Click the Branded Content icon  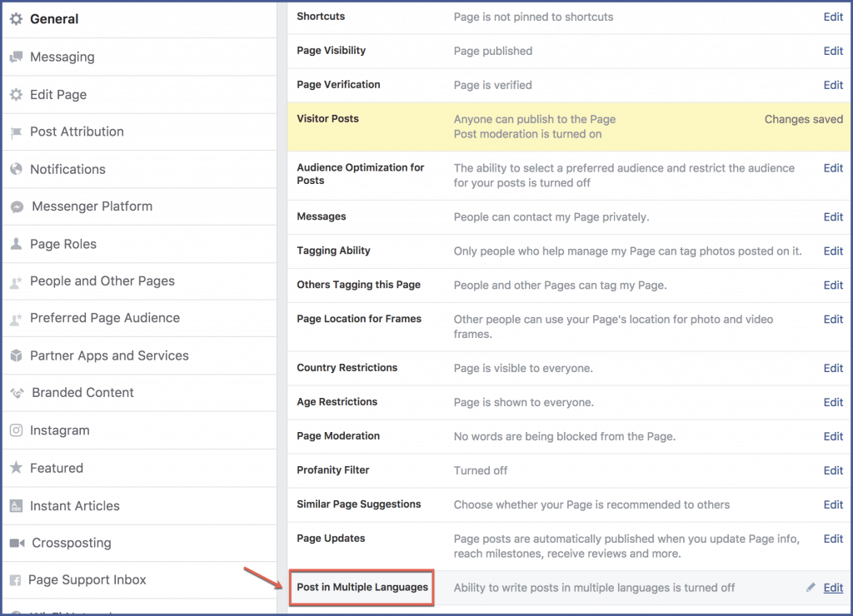coord(18,393)
